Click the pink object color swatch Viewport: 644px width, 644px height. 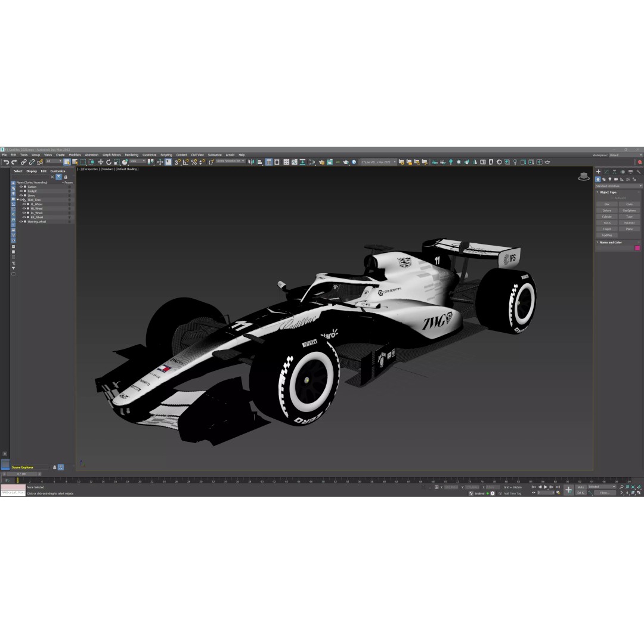click(637, 247)
